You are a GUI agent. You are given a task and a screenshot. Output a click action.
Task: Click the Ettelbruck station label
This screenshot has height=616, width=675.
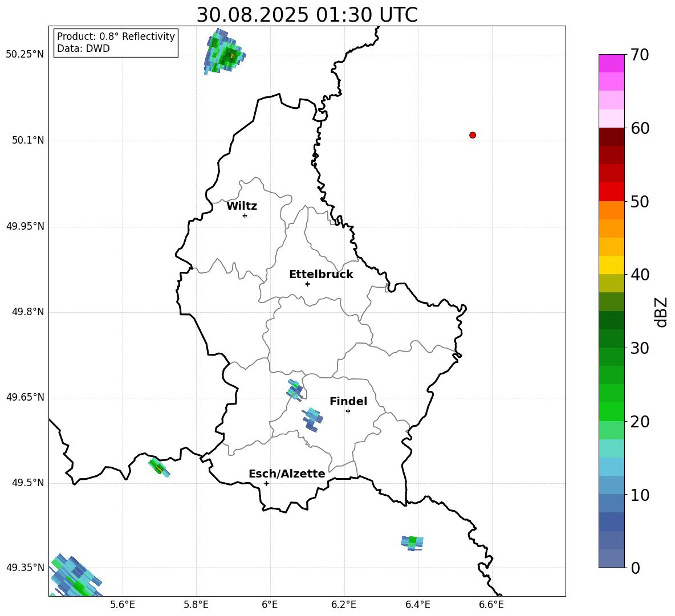pyautogui.click(x=321, y=275)
